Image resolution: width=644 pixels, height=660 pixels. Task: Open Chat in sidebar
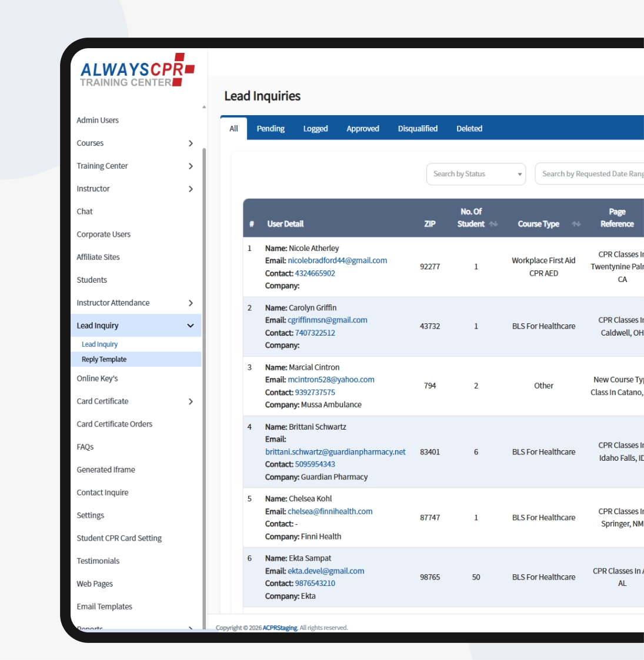pos(85,212)
